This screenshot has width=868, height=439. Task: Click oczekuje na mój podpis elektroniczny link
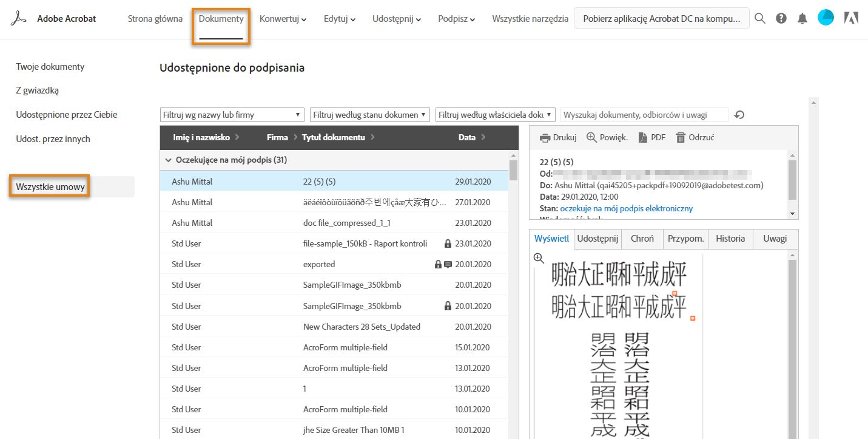click(x=627, y=208)
